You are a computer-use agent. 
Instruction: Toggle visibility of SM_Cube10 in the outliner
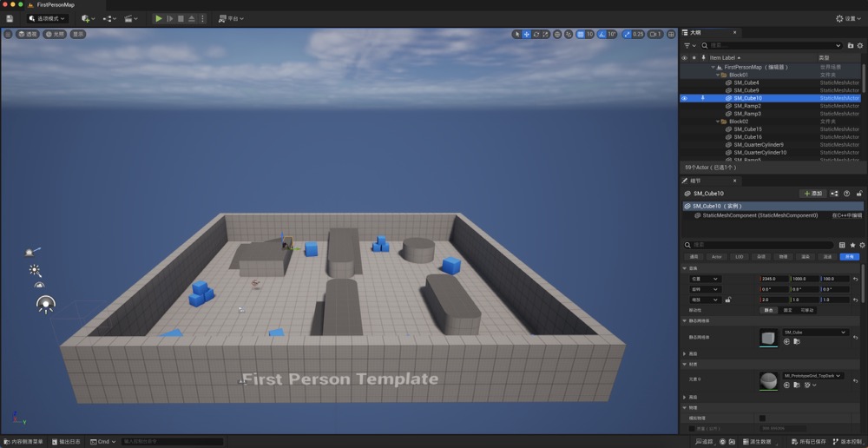point(684,98)
